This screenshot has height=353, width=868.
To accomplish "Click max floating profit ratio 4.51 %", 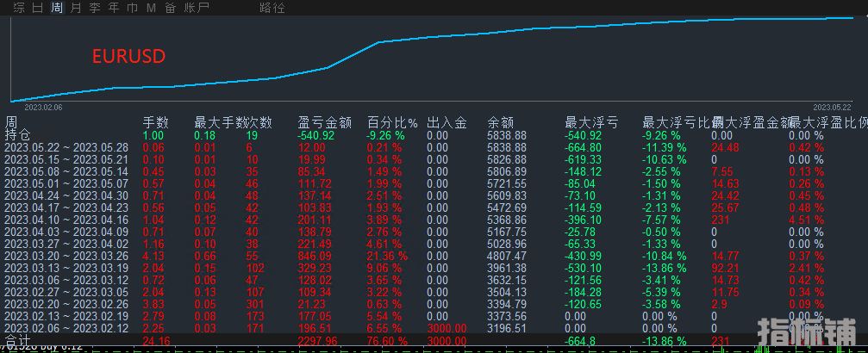I will [x=806, y=220].
